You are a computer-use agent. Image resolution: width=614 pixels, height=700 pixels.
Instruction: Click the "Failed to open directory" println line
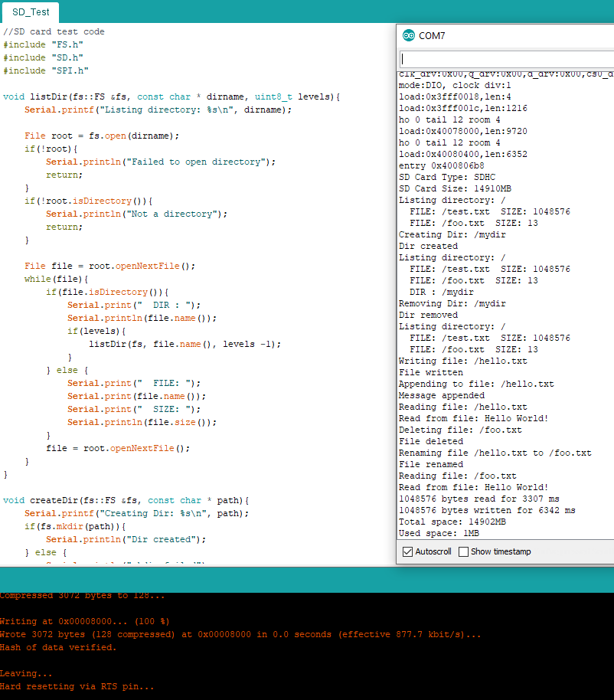click(x=160, y=162)
